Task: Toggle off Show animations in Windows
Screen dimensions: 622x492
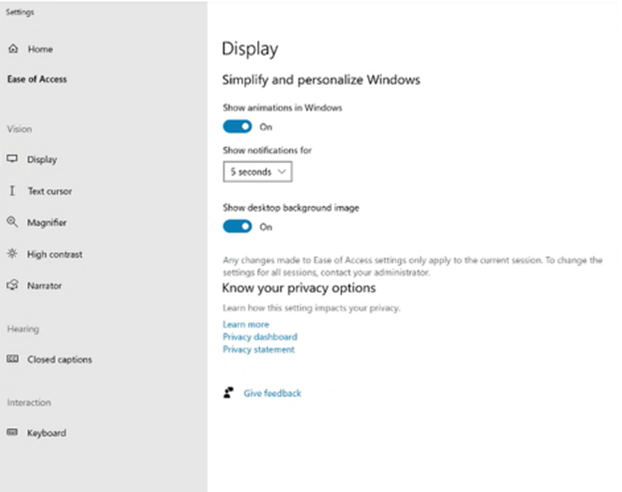Action: click(237, 127)
